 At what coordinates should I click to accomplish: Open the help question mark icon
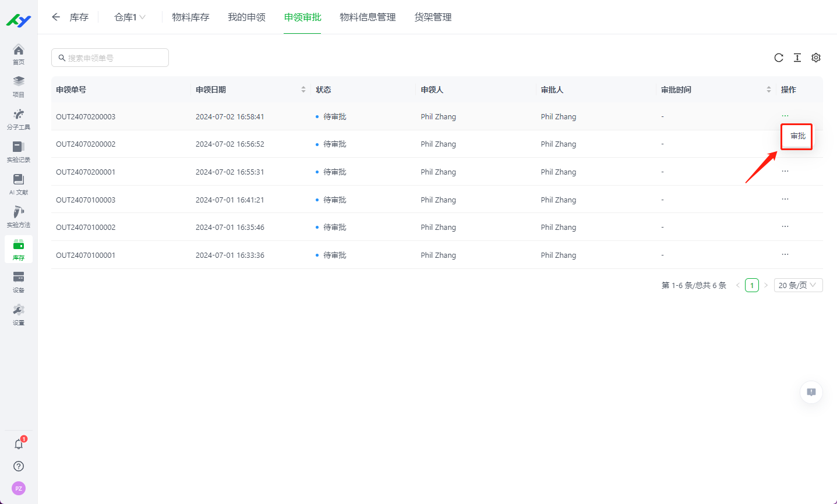18,466
